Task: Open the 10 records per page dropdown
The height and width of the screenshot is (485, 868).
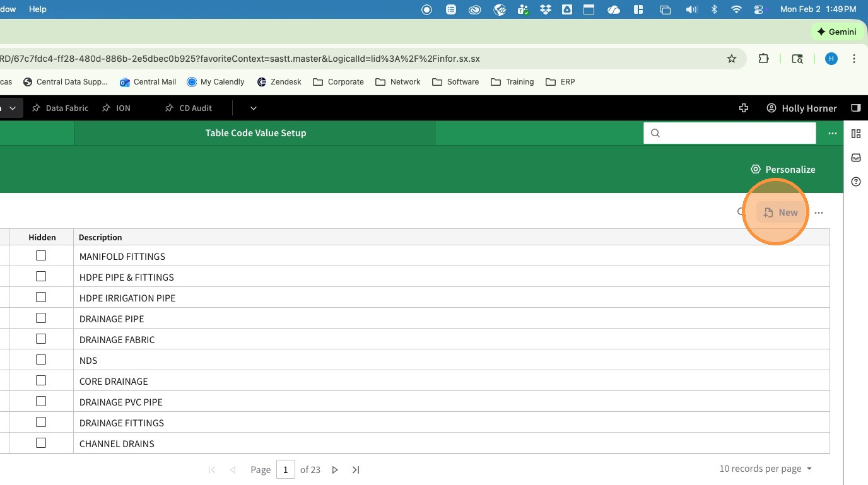Action: point(766,469)
